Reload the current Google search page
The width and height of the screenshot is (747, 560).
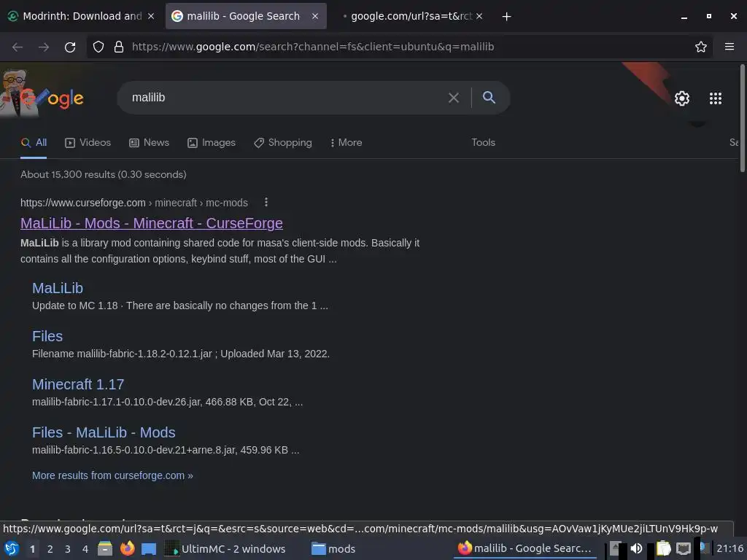pos(70,47)
